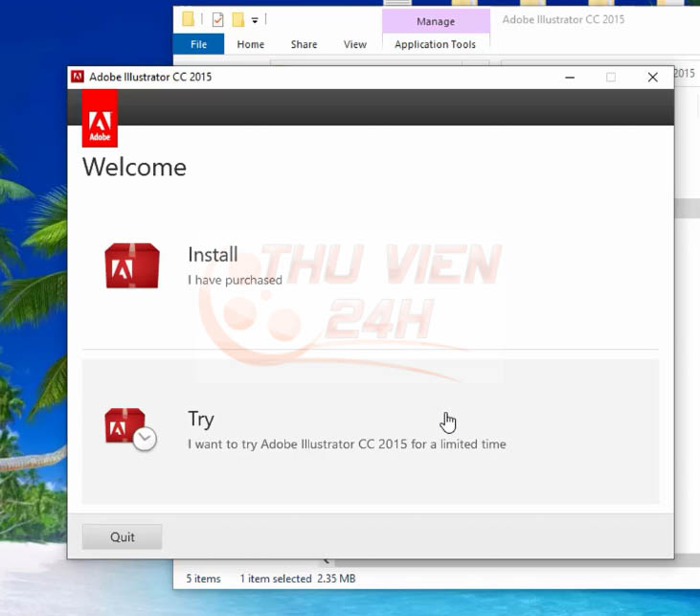700x616 pixels.
Task: Click the Adobe logo in the header
Action: coord(100,119)
